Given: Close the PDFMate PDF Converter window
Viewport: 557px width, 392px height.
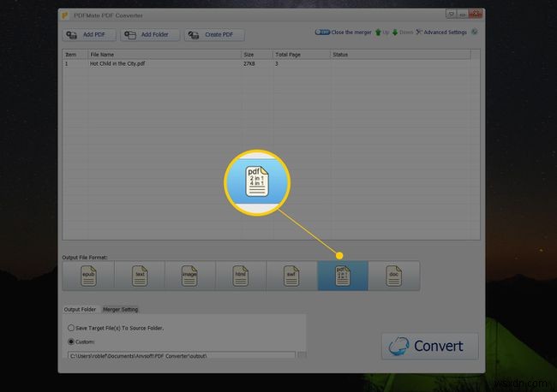Looking at the screenshot, I should pos(476,15).
